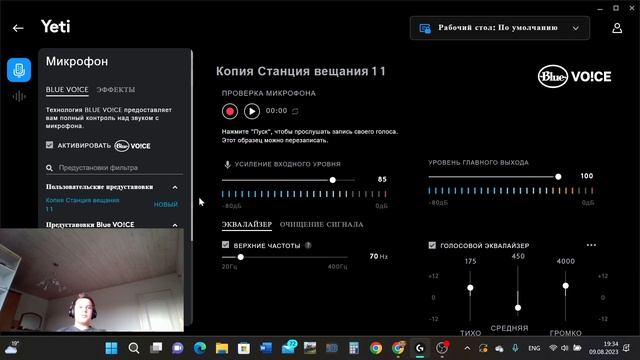Open ENG language switcher in tray
The width and height of the screenshot is (640, 360).
(x=534, y=348)
